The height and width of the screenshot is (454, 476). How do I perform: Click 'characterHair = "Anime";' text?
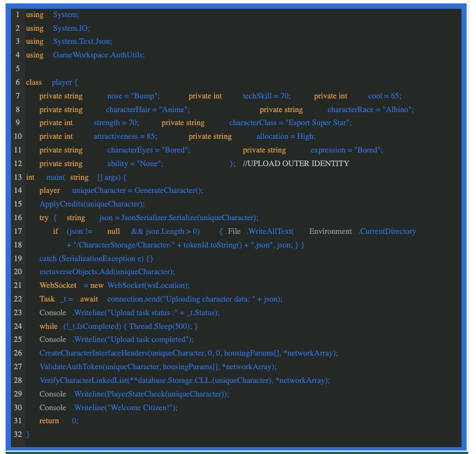[x=148, y=109]
